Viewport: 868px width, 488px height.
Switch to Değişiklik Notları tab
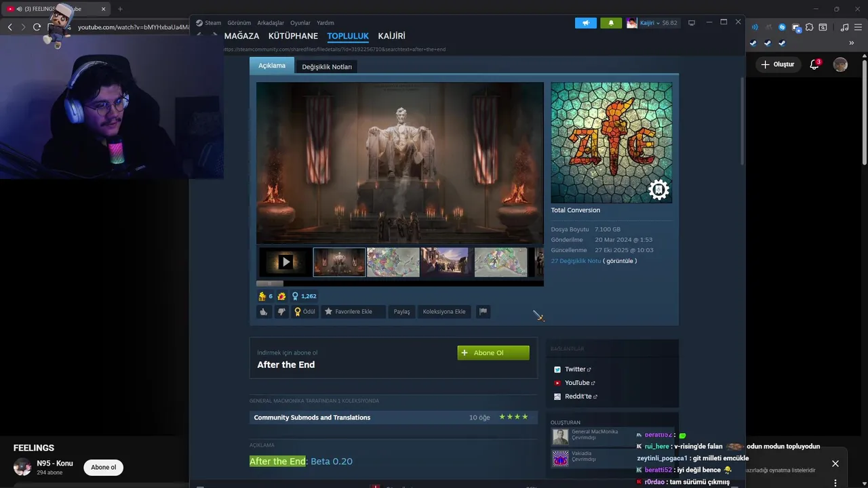[327, 66]
